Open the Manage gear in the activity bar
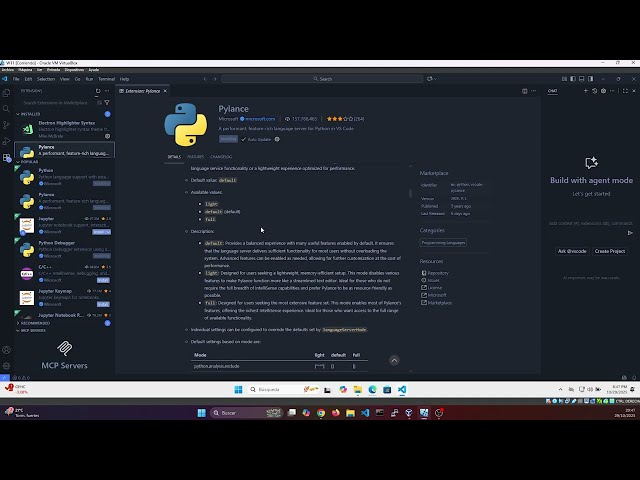 pos(6,366)
